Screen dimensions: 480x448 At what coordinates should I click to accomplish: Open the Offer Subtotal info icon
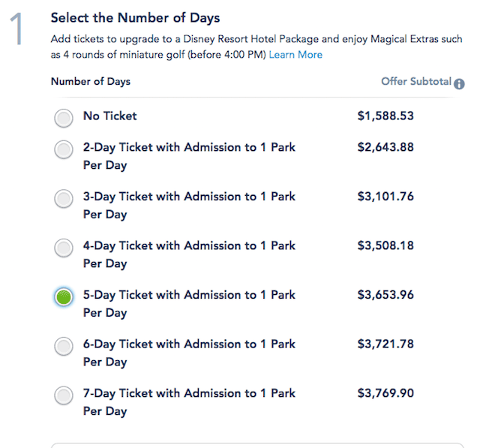pos(459,84)
